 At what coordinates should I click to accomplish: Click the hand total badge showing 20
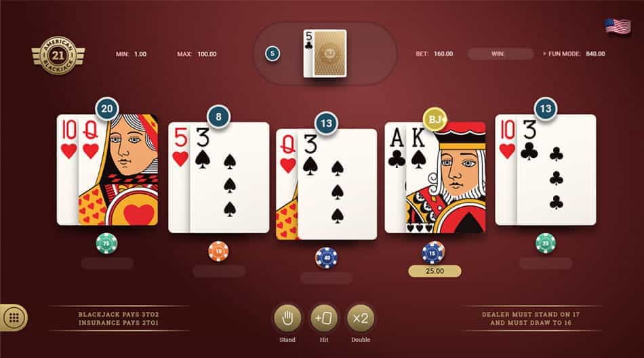[107, 108]
